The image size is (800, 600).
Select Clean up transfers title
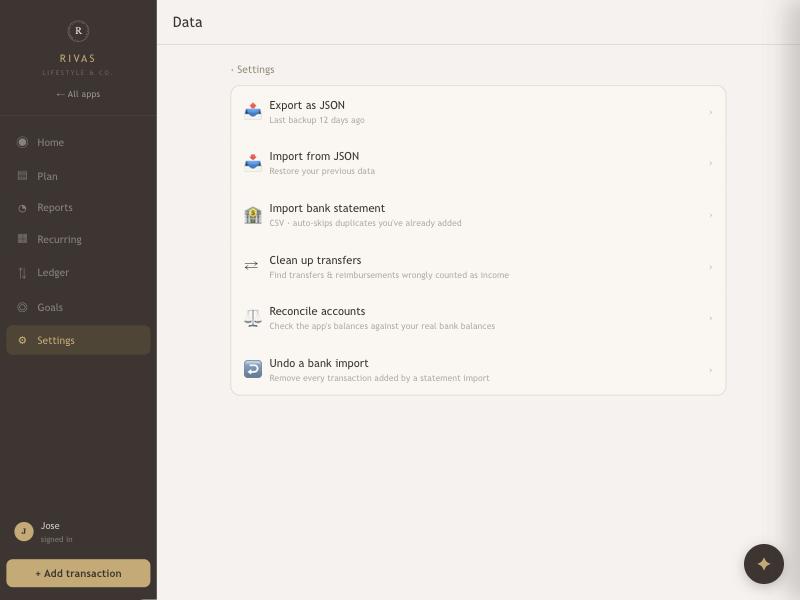315,260
